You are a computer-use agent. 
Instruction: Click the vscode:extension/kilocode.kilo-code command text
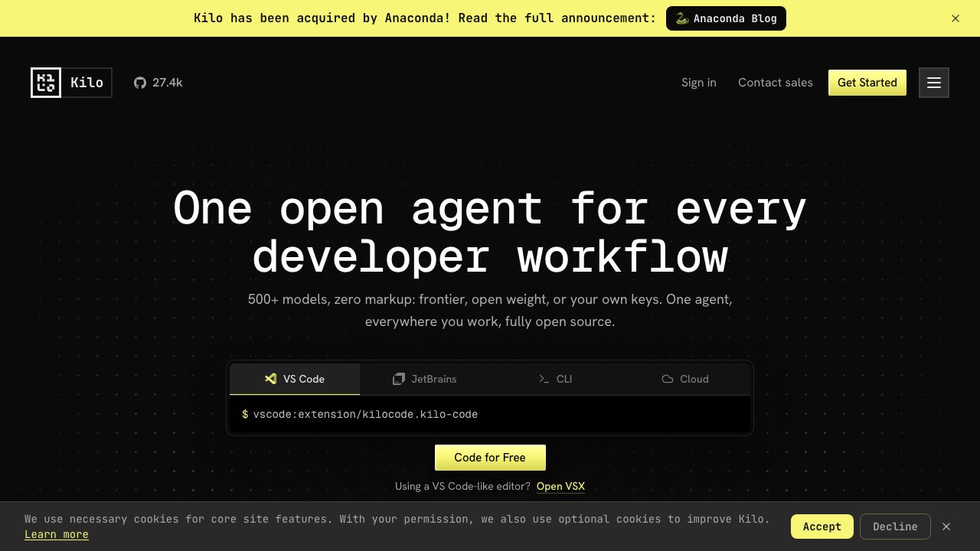(365, 414)
